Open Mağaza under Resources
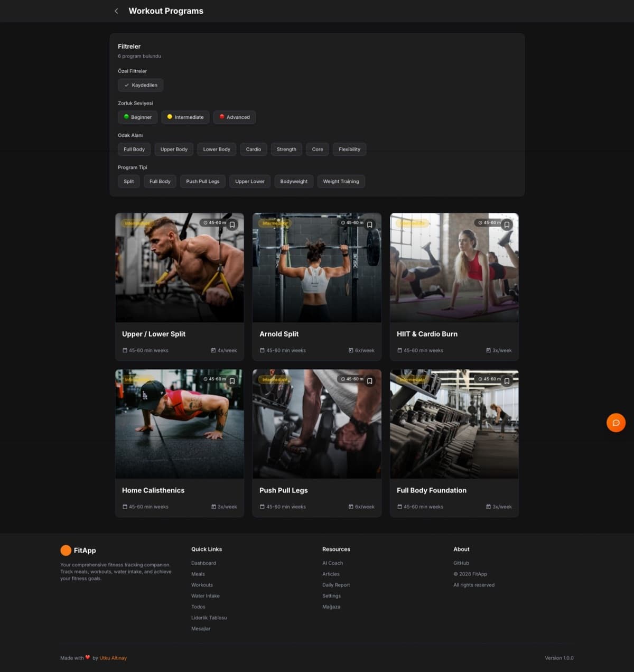 click(331, 607)
